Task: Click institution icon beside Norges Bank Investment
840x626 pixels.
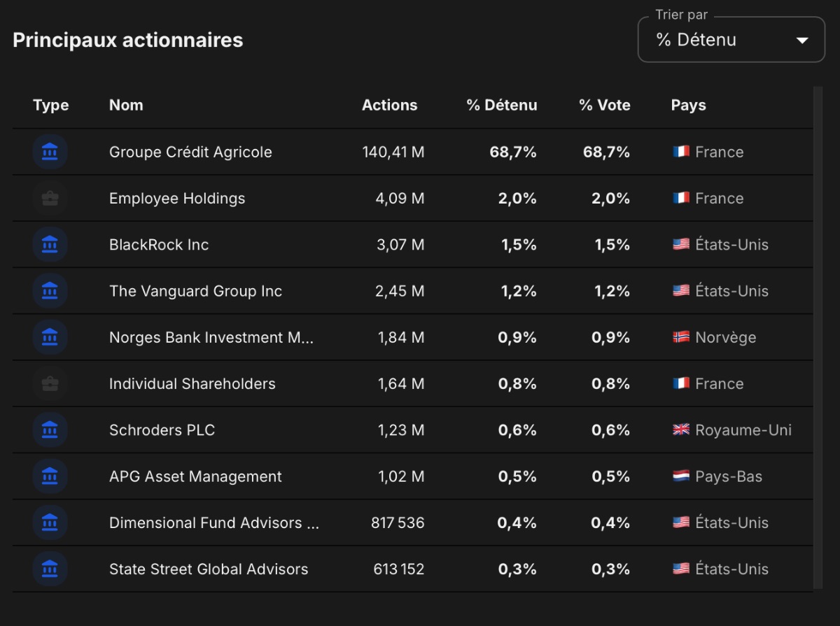Action: pyautogui.click(x=50, y=337)
